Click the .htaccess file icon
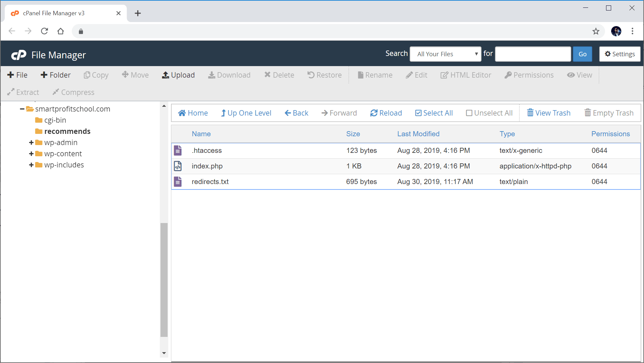This screenshot has height=363, width=644. coord(178,150)
